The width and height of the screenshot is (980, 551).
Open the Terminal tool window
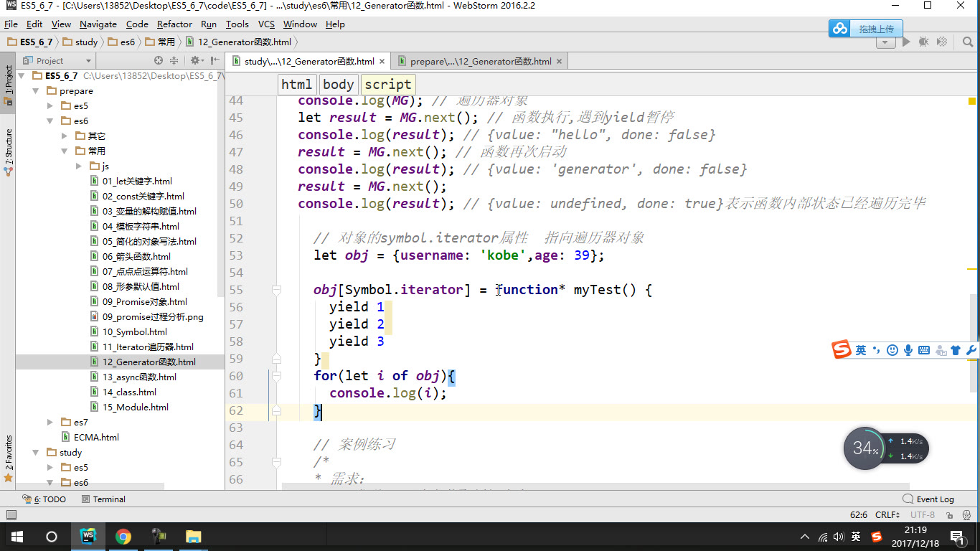(103, 499)
